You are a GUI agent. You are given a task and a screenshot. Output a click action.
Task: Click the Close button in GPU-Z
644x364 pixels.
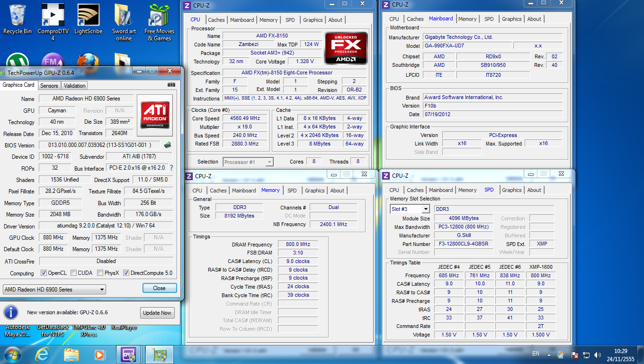tap(159, 288)
